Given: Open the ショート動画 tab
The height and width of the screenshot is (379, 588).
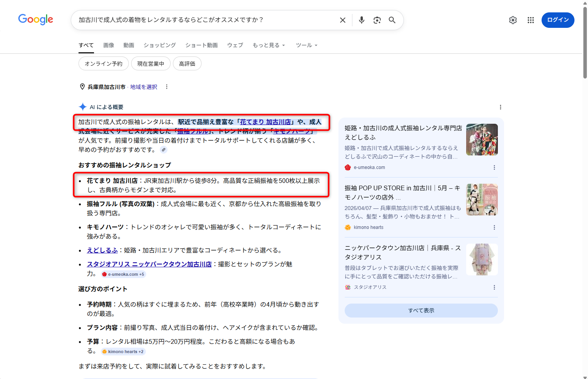Looking at the screenshot, I should click(x=202, y=45).
